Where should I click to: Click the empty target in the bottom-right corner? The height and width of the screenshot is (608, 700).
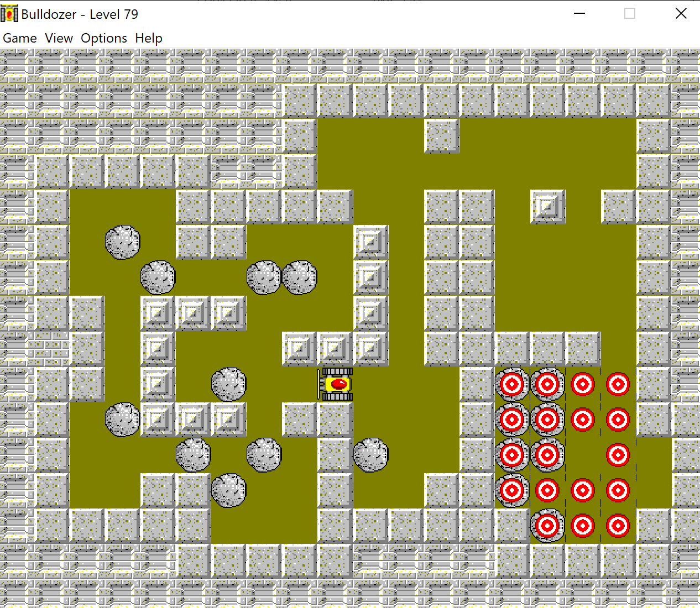618,526
